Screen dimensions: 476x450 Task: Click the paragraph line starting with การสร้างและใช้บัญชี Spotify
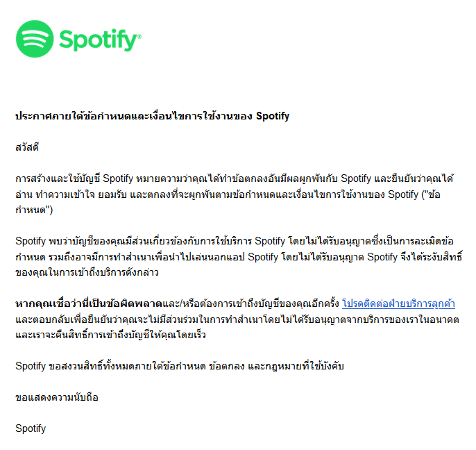point(236,178)
